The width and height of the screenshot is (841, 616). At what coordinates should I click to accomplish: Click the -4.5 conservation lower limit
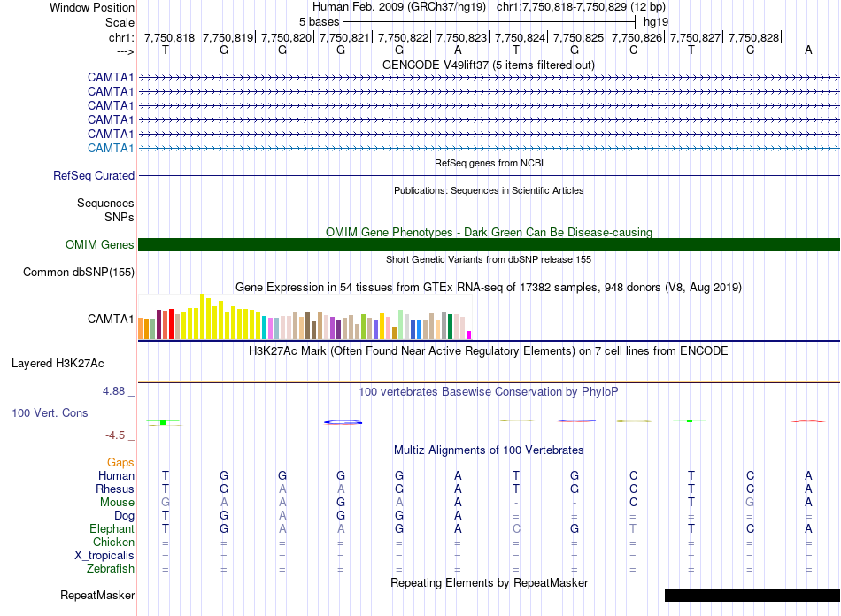click(115, 435)
